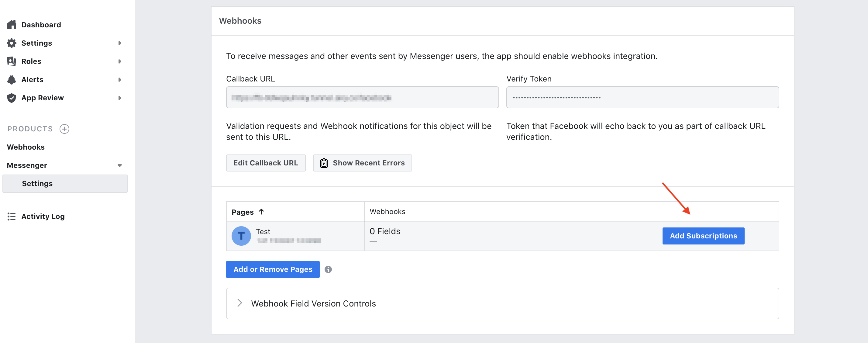The height and width of the screenshot is (343, 868).
Task: Collapse the Messenger product section
Action: tap(120, 166)
